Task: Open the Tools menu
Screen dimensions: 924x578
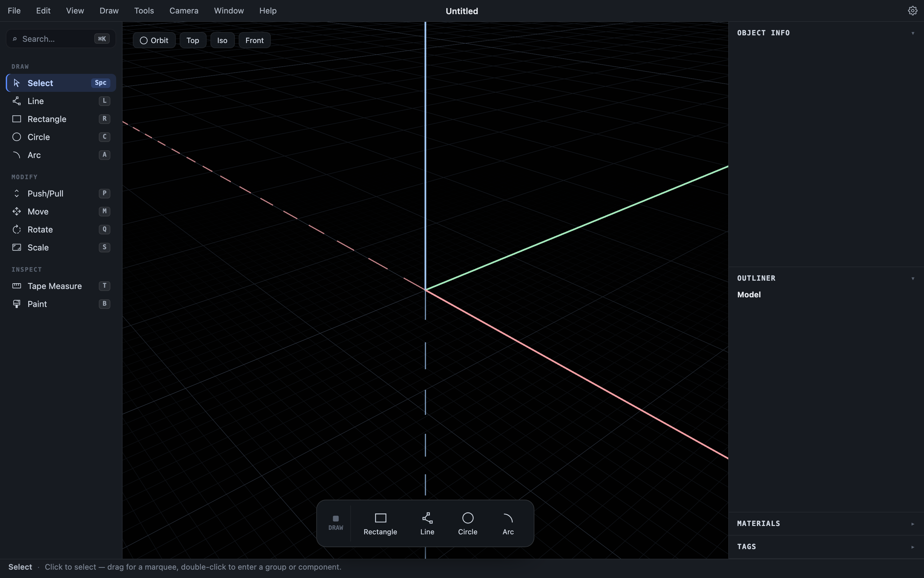Action: [144, 11]
